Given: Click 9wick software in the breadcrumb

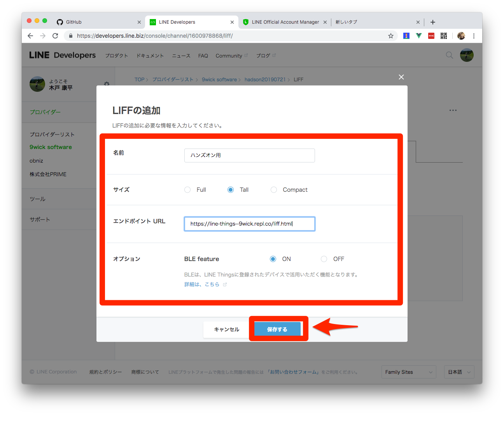Looking at the screenshot, I should [x=219, y=79].
